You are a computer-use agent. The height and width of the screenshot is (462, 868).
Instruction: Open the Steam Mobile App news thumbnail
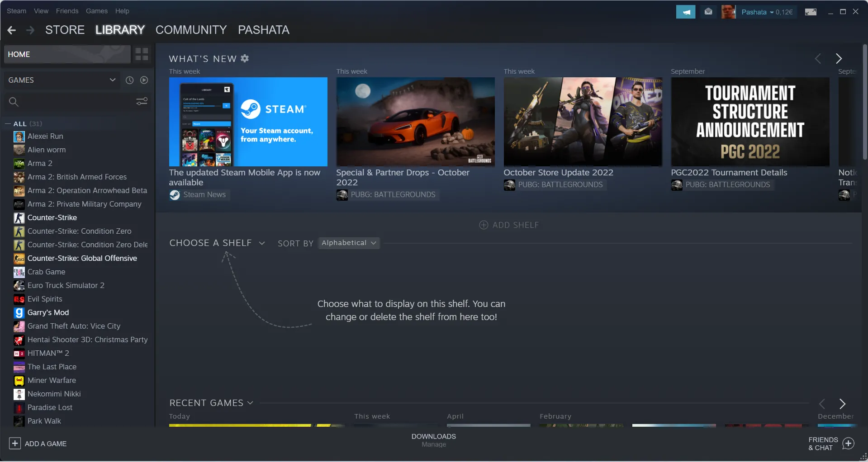pos(248,122)
